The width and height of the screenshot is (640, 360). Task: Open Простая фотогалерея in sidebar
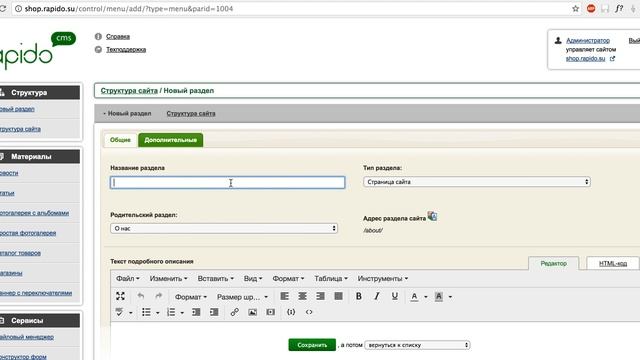tap(28, 233)
